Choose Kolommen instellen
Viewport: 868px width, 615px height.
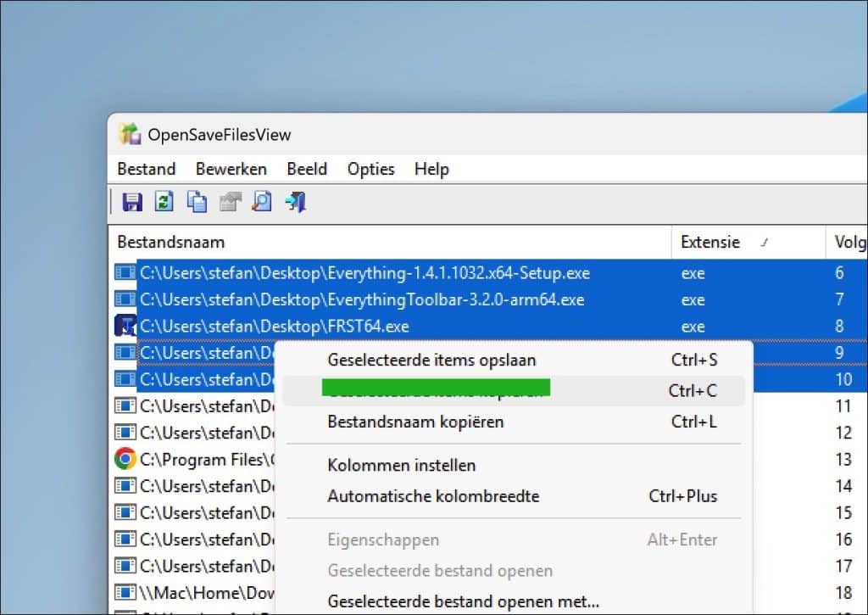click(x=514, y=466)
